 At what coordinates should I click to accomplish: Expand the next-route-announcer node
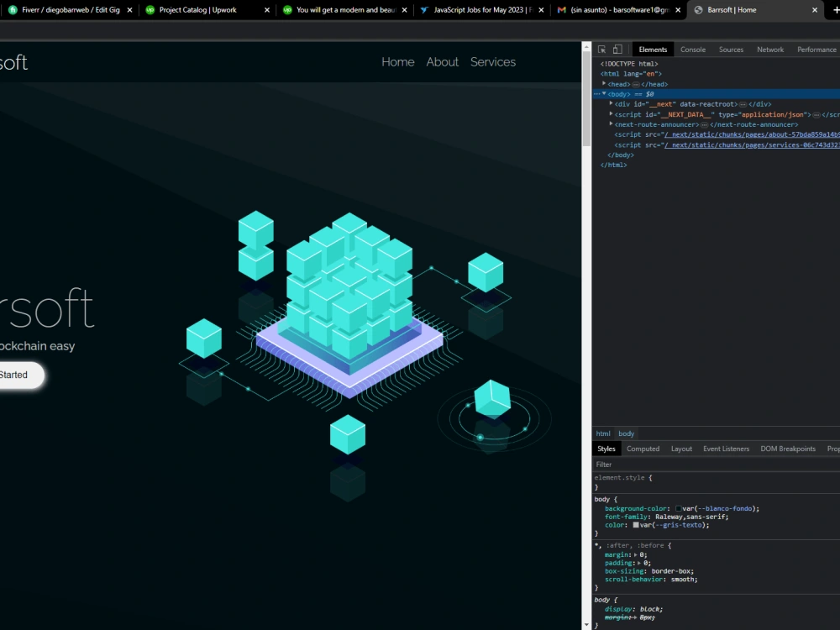click(x=611, y=124)
